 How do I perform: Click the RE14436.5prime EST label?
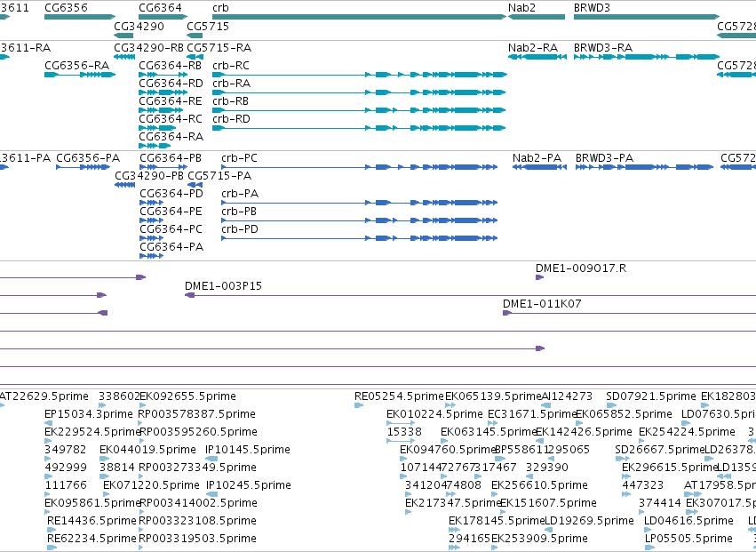click(x=92, y=520)
